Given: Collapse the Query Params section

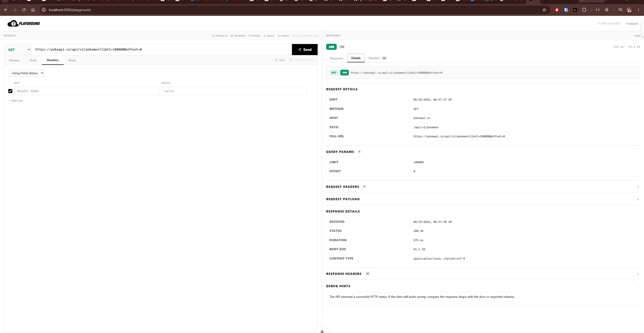Looking at the screenshot, I should coord(638,152).
